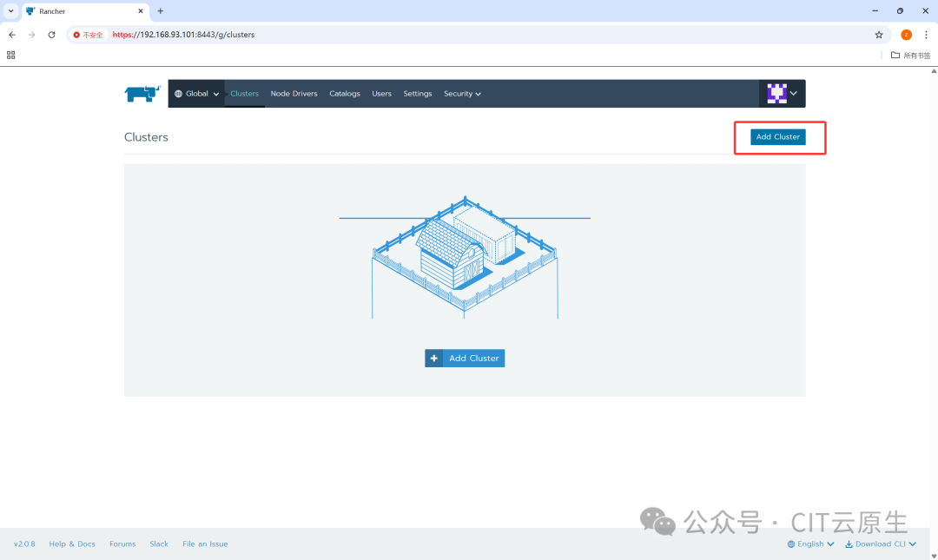938x560 pixels.
Task: Open the English language dropdown
Action: 810,544
